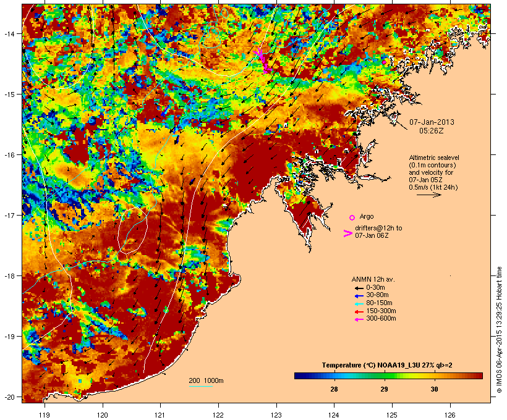The height and width of the screenshot is (420, 507).
Task: Click the latitude label -17
Action: 9,216
